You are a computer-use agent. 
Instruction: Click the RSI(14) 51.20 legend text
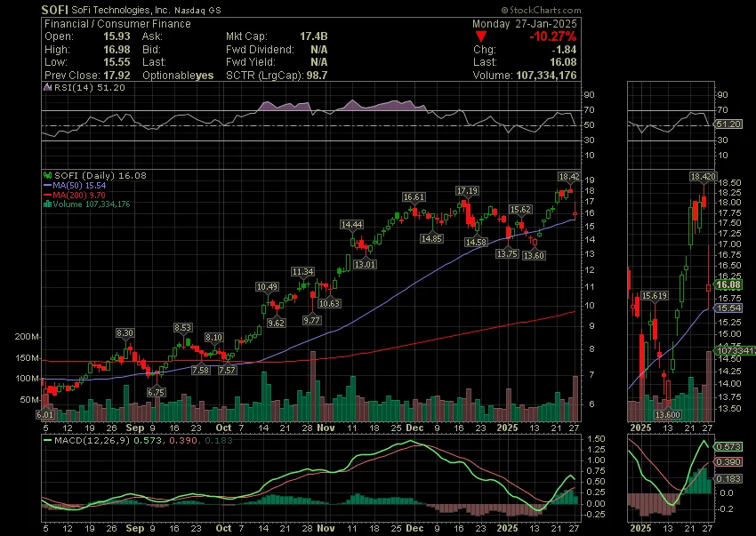tap(89, 88)
